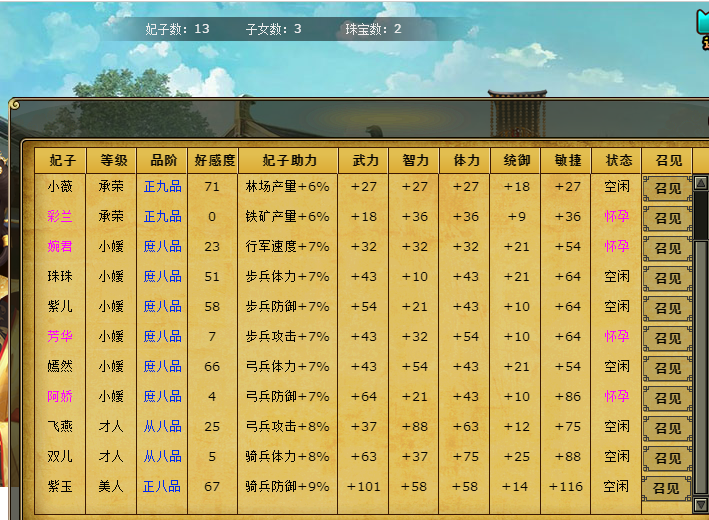The width and height of the screenshot is (709, 520).
Task: Select pink concubine name 芳华
Action: (60, 336)
